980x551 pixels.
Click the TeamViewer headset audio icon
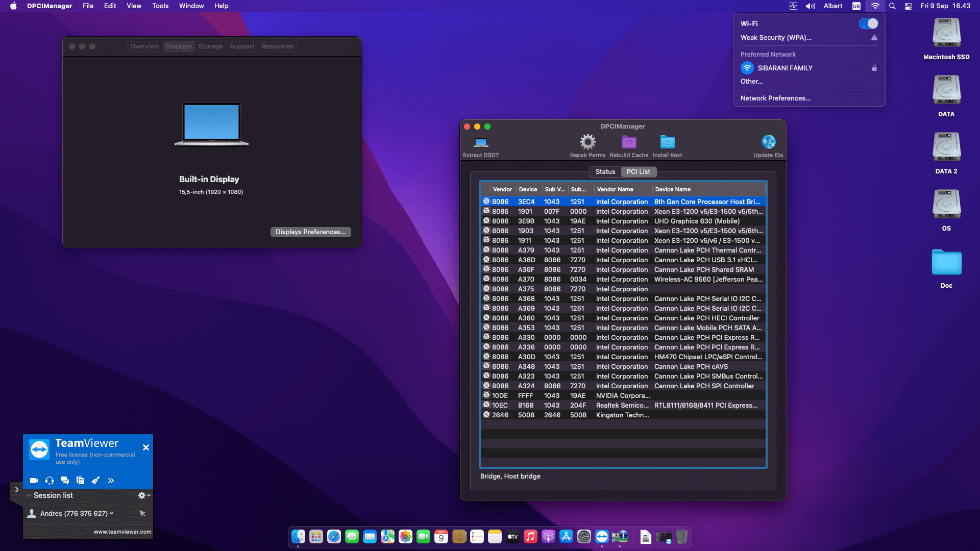coord(50,481)
